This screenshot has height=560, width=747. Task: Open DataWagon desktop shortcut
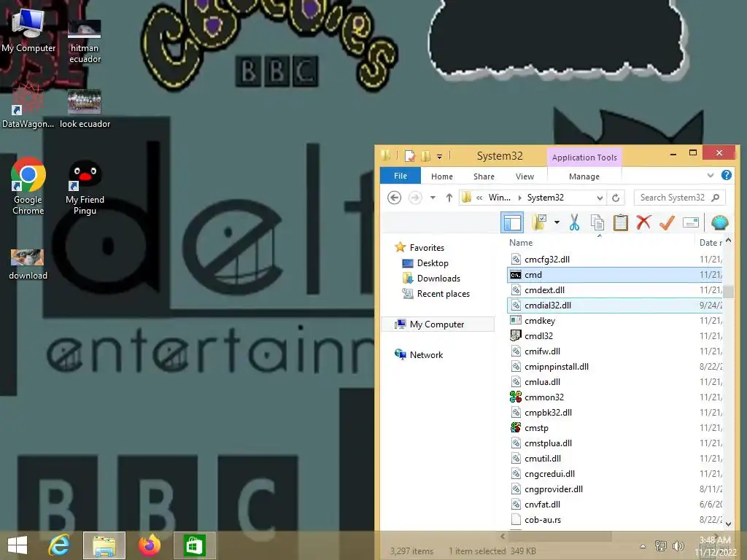[x=28, y=106]
